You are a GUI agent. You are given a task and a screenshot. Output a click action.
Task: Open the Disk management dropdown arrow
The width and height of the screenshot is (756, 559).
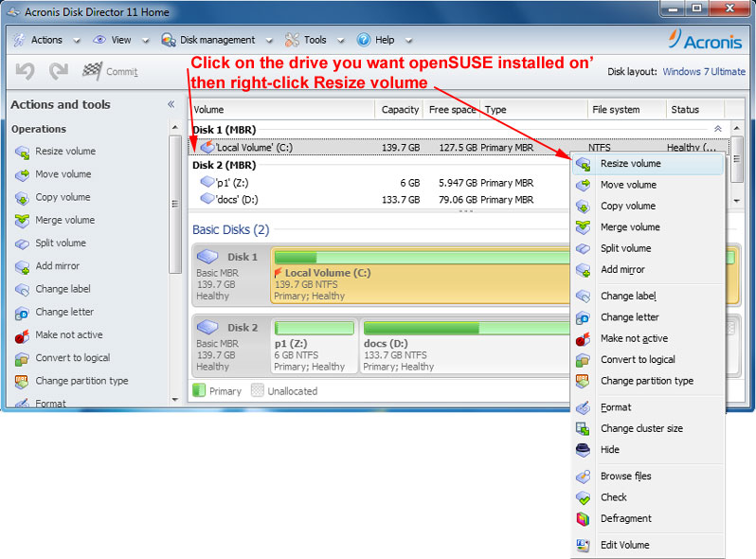269,41
